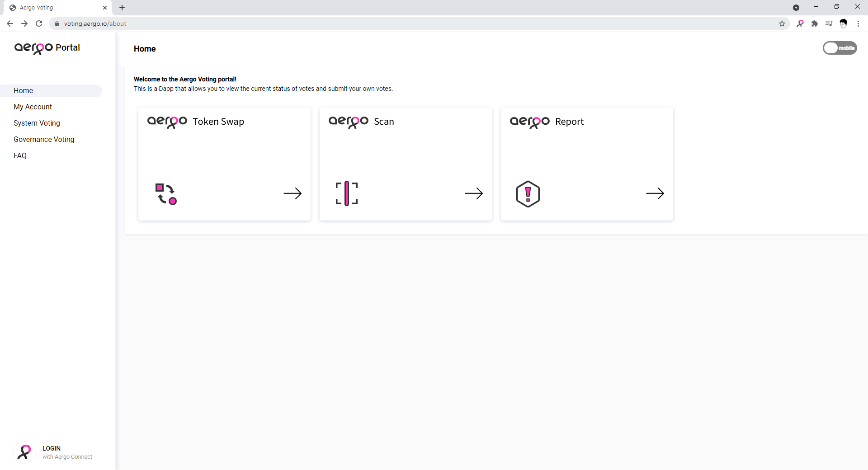Click the Aergo logo on Token Swap card

pyautogui.click(x=167, y=122)
